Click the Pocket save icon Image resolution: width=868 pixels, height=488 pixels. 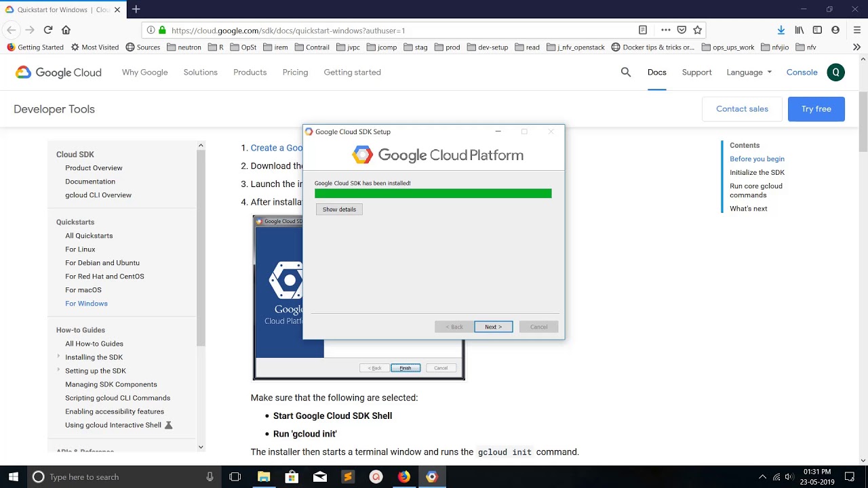pos(682,30)
